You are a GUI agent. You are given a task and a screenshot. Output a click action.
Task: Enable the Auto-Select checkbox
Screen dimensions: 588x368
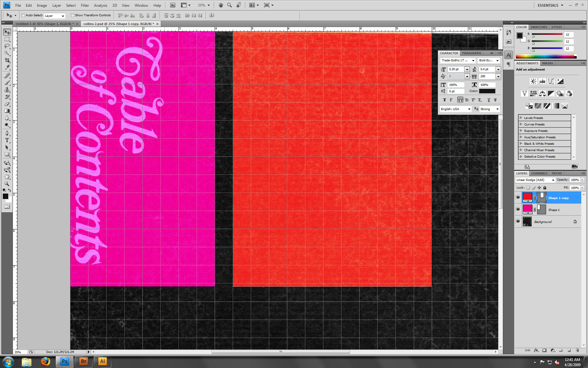[x=23, y=15]
